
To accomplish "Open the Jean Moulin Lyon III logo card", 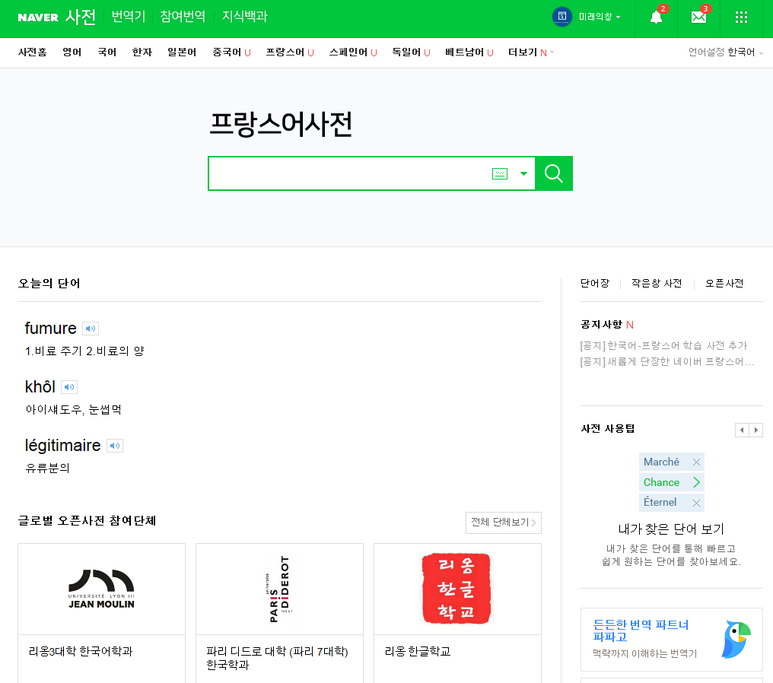I will [102, 589].
